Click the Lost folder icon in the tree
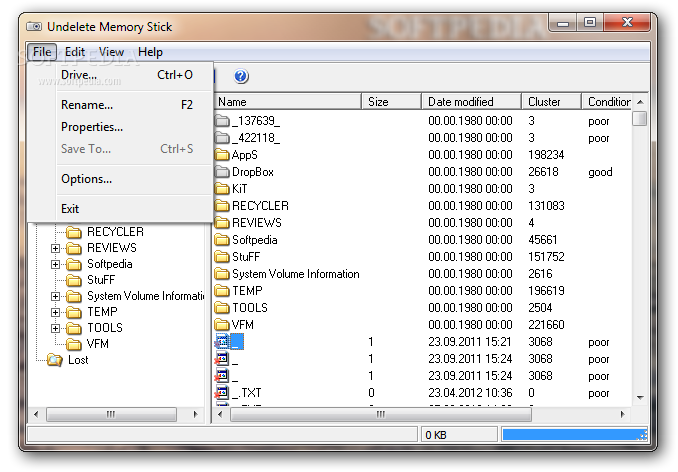 [x=55, y=360]
